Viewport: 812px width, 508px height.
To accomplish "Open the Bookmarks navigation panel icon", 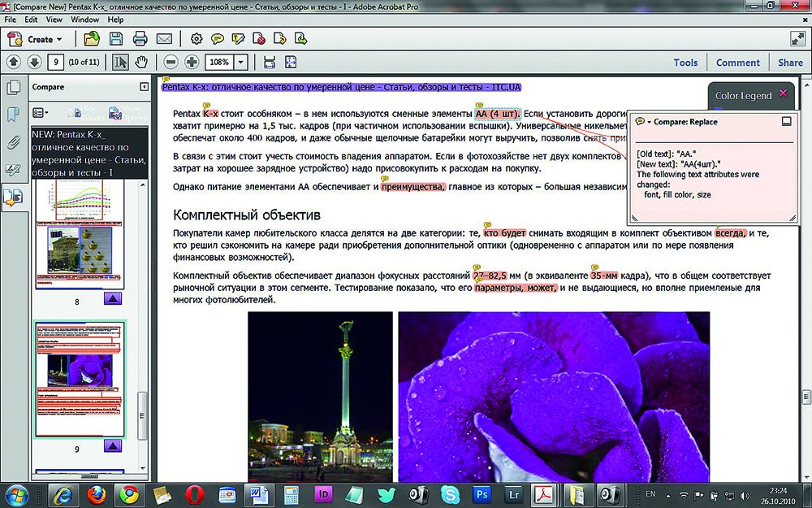I will (13, 115).
